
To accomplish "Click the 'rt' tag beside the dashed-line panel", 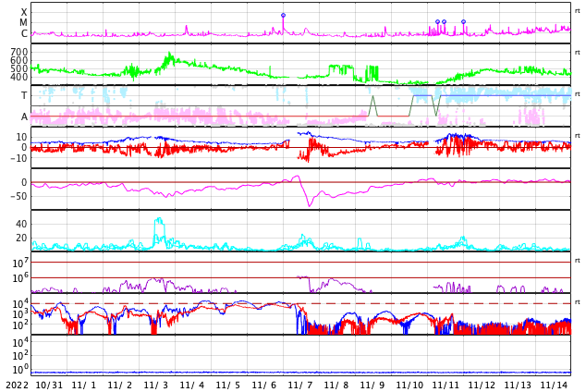I will point(578,302).
